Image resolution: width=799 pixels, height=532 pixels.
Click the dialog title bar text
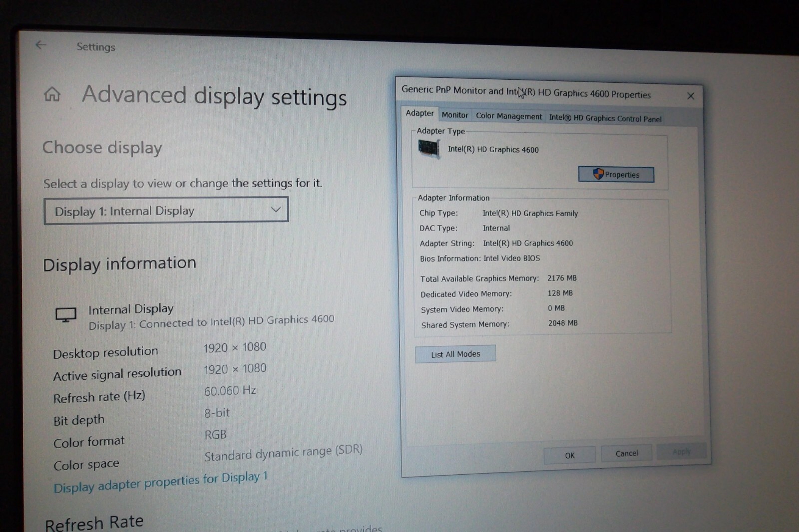tap(526, 92)
